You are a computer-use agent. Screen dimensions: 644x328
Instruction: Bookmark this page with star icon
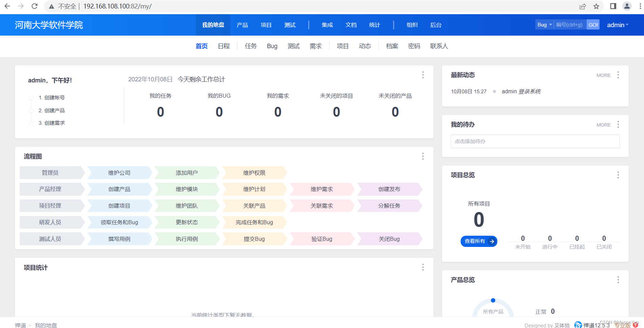point(596,6)
